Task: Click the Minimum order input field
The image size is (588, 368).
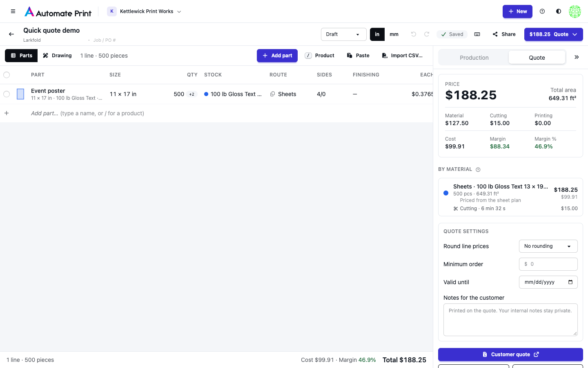Action: pos(548,264)
